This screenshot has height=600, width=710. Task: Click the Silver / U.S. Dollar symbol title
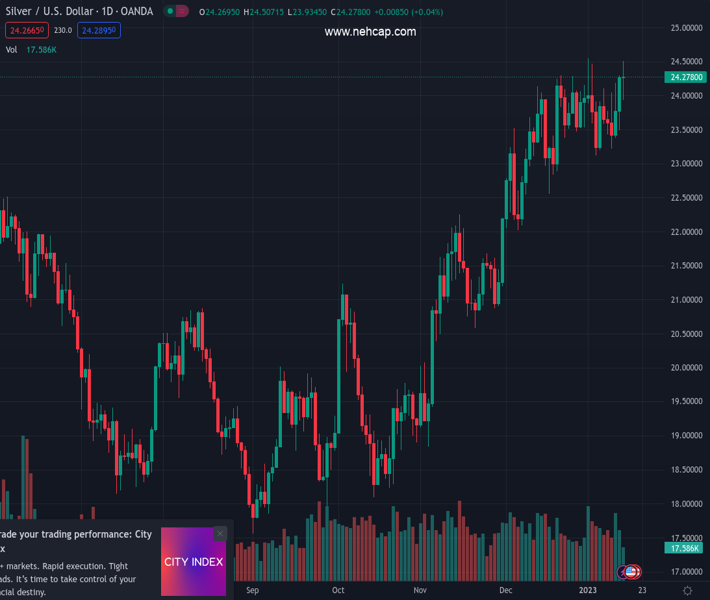click(78, 12)
